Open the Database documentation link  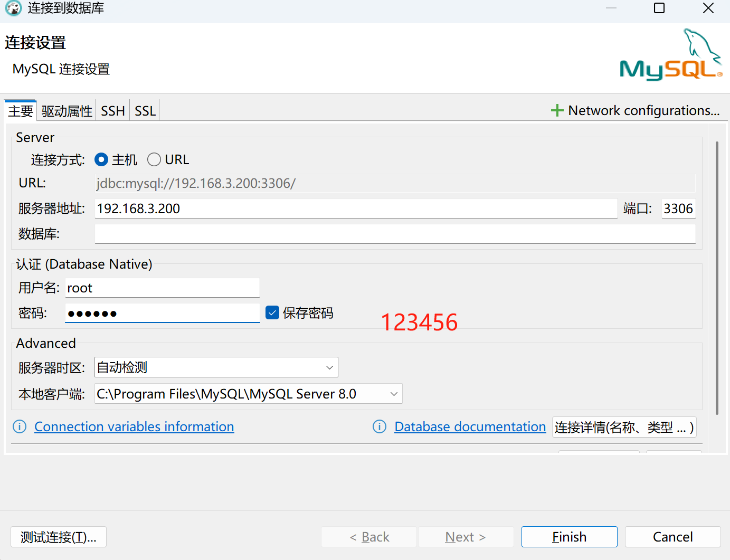pos(470,426)
